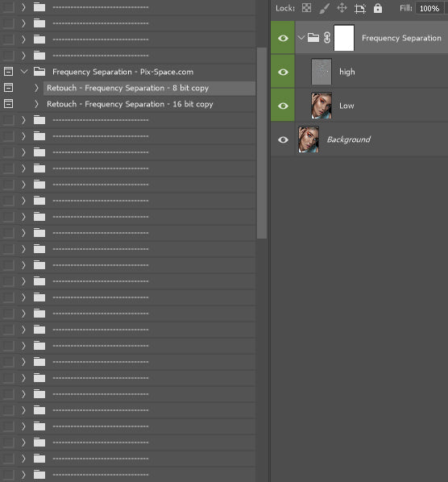Toggle Background layer visibility eye
Image resolution: width=448 pixels, height=482 pixels.
[283, 140]
